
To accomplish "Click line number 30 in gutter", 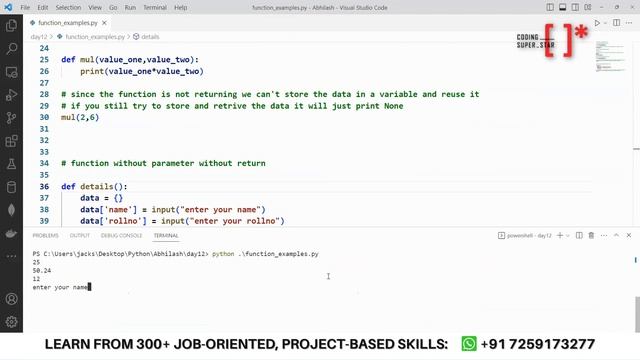I will point(44,117).
